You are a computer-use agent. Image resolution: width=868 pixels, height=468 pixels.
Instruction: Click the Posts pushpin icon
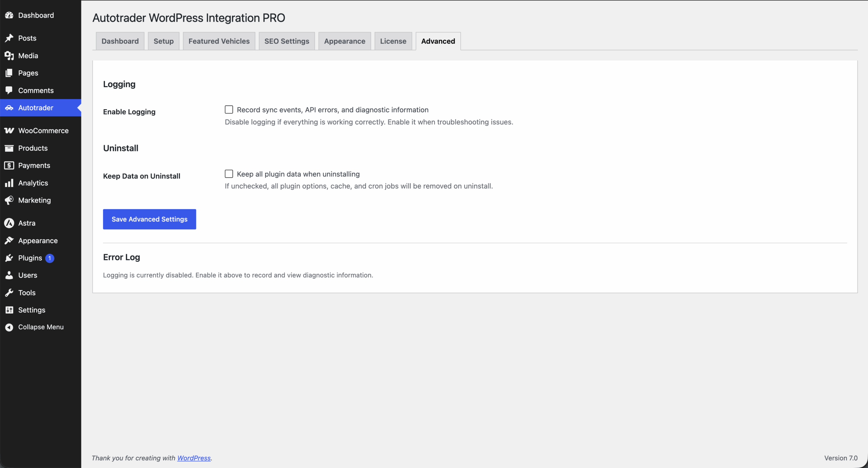(9, 38)
